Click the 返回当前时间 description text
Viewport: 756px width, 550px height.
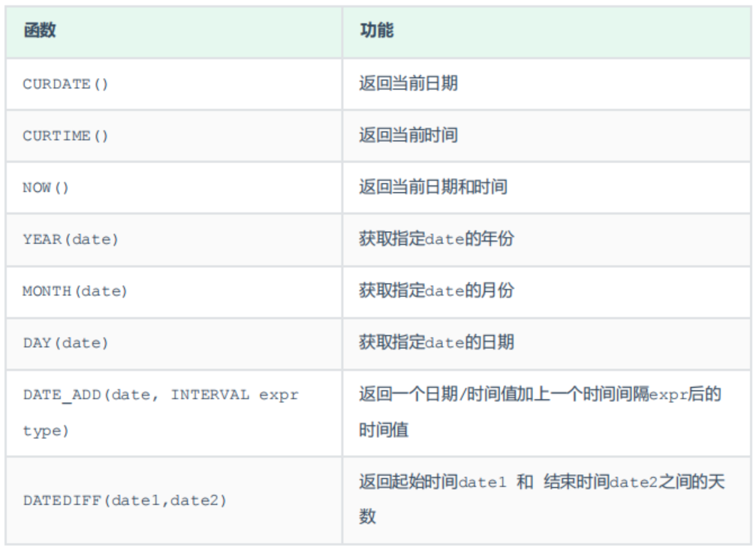[408, 135]
